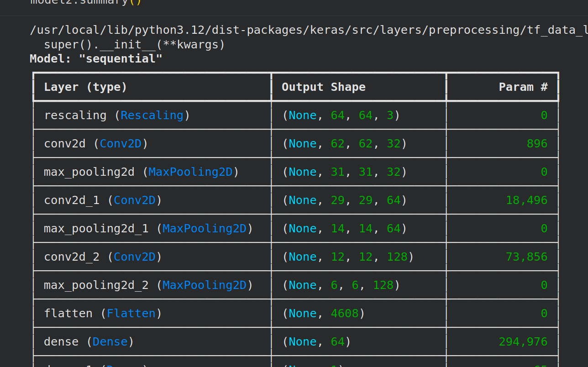
Task: Click the super().__init__(**kwargs) warning line
Action: 134,45
